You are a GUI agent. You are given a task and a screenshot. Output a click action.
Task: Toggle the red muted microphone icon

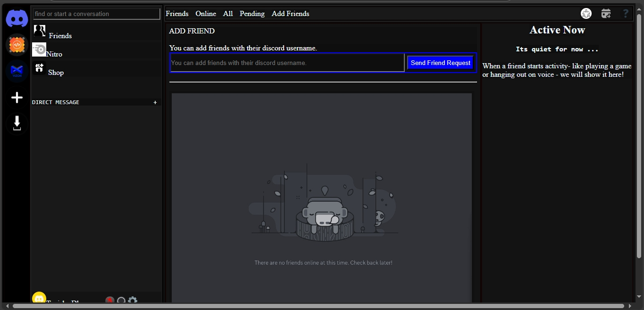110,300
